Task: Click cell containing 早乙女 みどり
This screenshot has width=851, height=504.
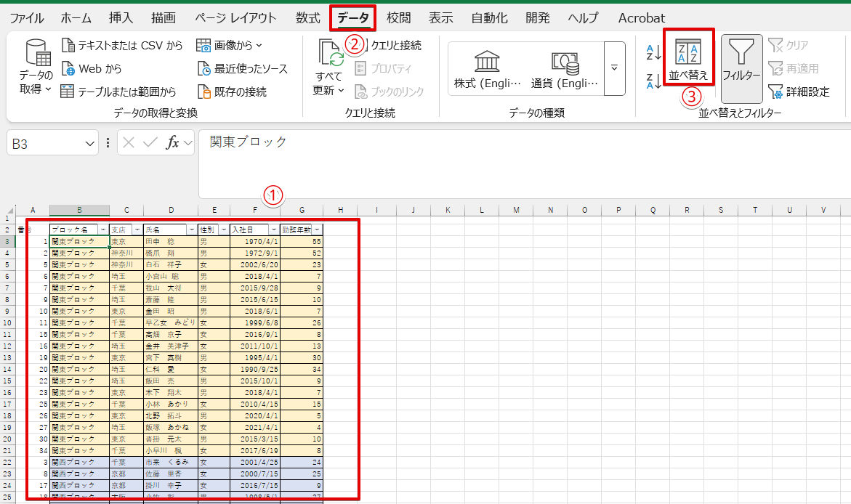Action: coord(171,322)
